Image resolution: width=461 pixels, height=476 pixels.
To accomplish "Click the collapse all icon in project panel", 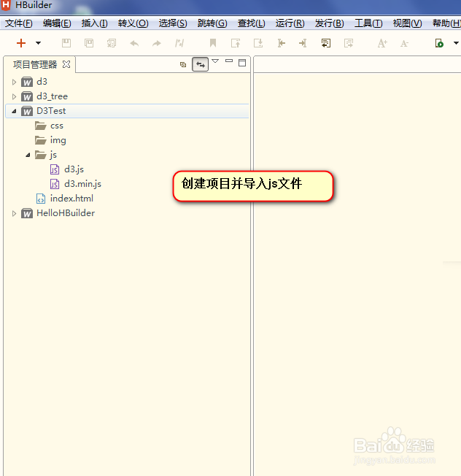I will pos(183,64).
